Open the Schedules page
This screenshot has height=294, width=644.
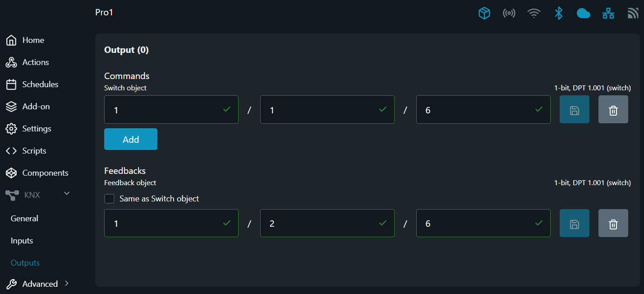pyautogui.click(x=40, y=84)
